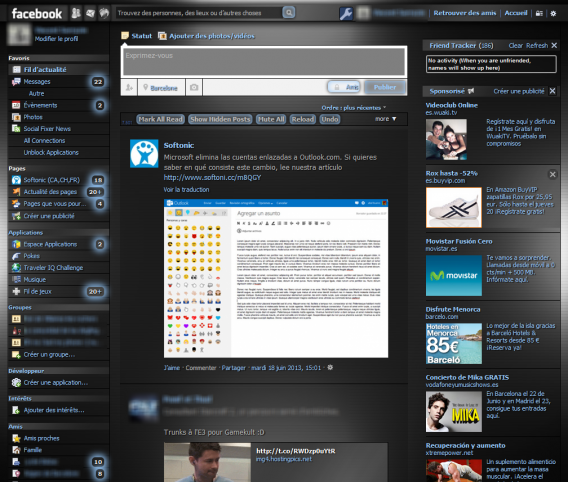Open the account settings gear in header

click(x=553, y=13)
